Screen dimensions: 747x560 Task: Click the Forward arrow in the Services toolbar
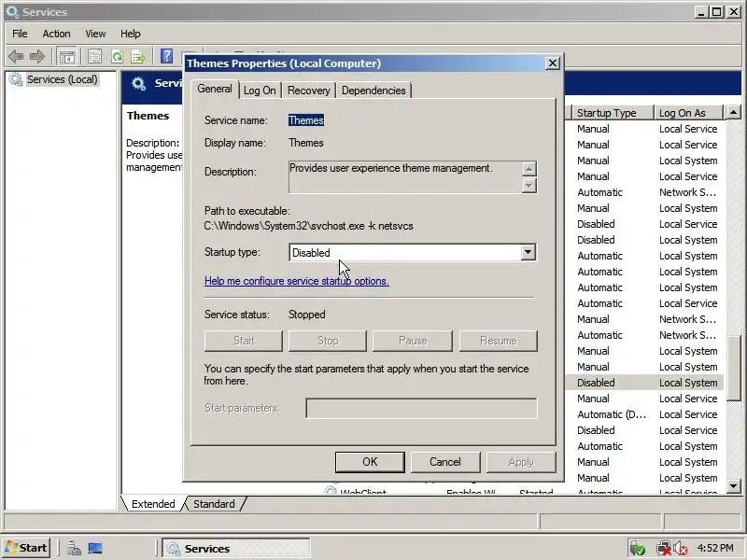(x=37, y=57)
